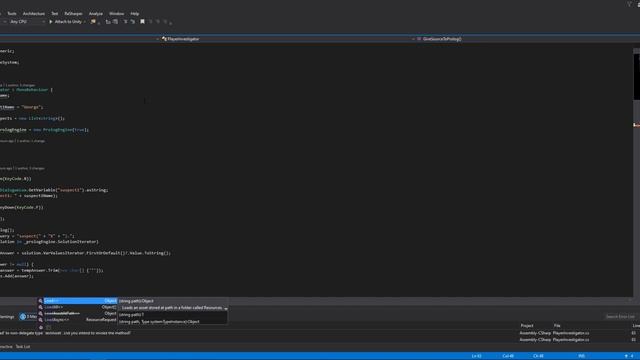Open the ReSharper menu
This screenshot has width=640, height=360.
click(73, 13)
